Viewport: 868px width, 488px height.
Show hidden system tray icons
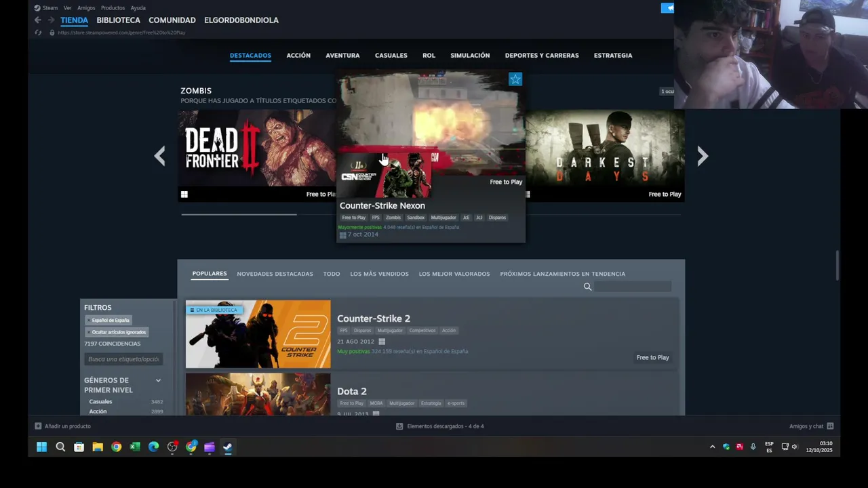712,447
